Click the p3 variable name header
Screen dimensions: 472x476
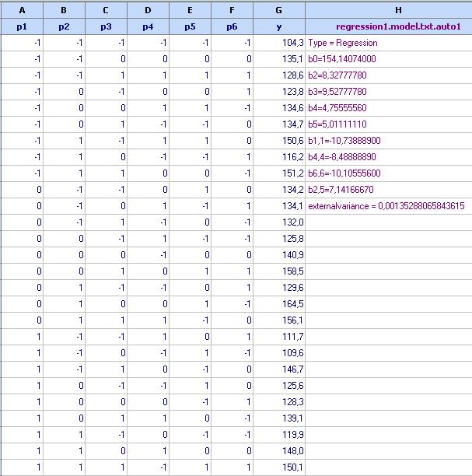pos(106,26)
